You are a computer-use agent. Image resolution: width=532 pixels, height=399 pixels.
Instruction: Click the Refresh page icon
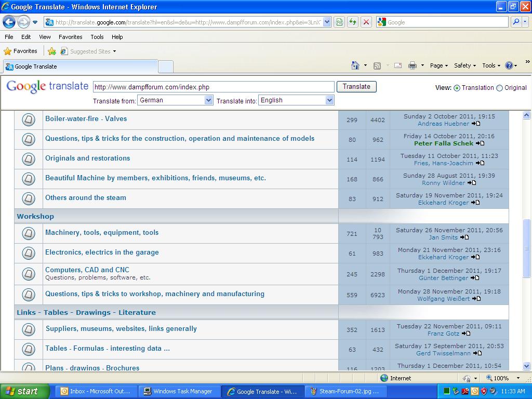[x=353, y=22]
